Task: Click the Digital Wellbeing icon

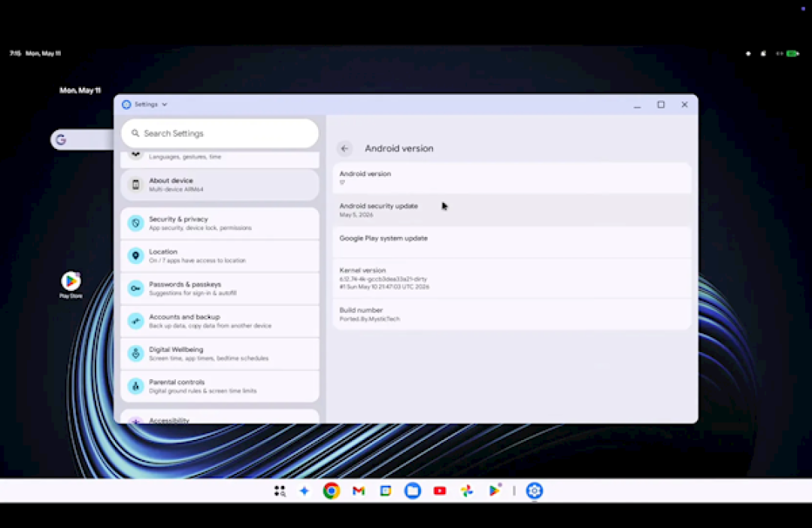Action: [135, 354]
